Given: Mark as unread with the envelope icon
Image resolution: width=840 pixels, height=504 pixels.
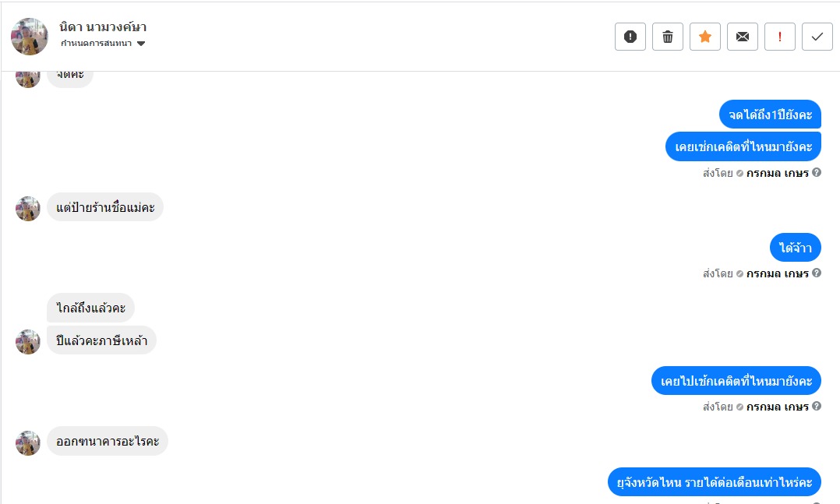Looking at the screenshot, I should tap(743, 37).
